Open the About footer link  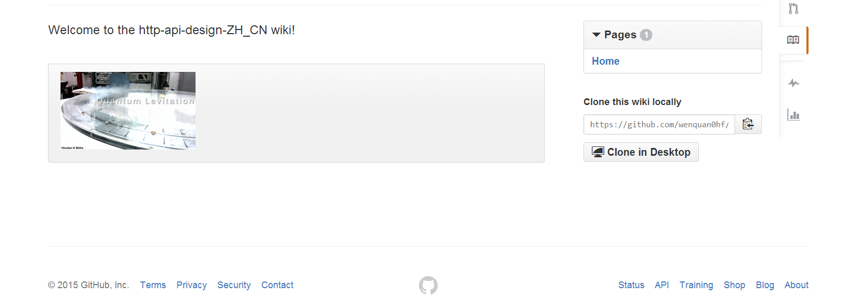click(796, 285)
